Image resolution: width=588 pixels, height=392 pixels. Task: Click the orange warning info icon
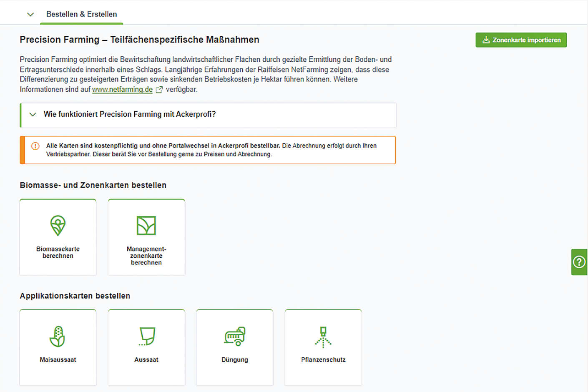(35, 146)
